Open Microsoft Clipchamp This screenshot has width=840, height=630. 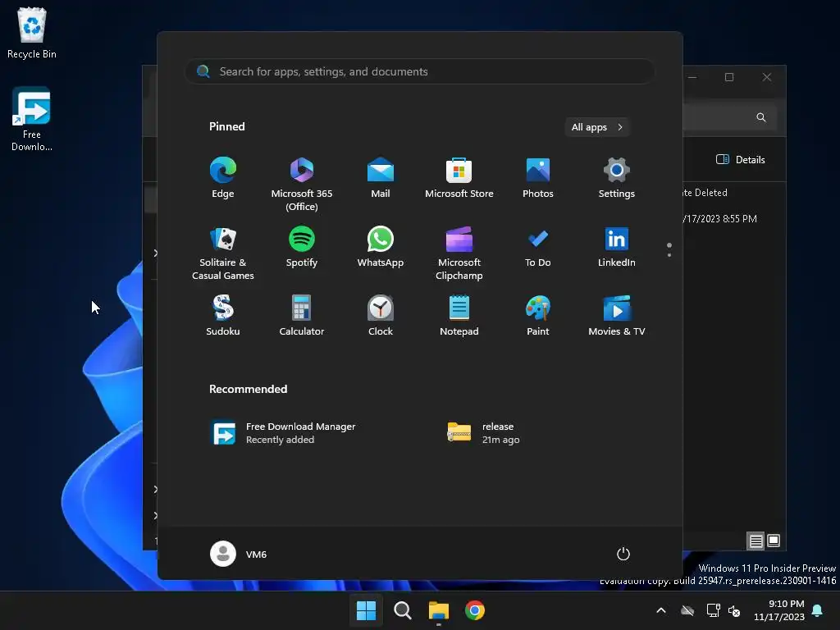[459, 253]
